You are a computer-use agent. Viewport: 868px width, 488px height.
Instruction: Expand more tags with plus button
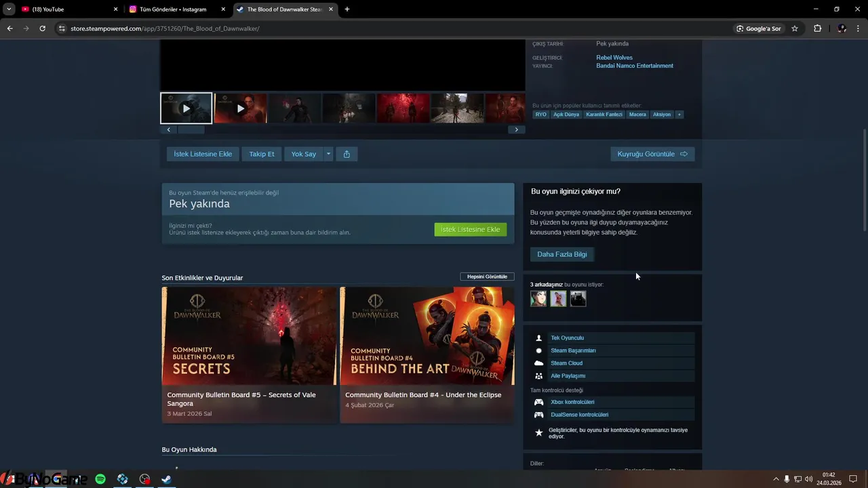click(x=679, y=115)
